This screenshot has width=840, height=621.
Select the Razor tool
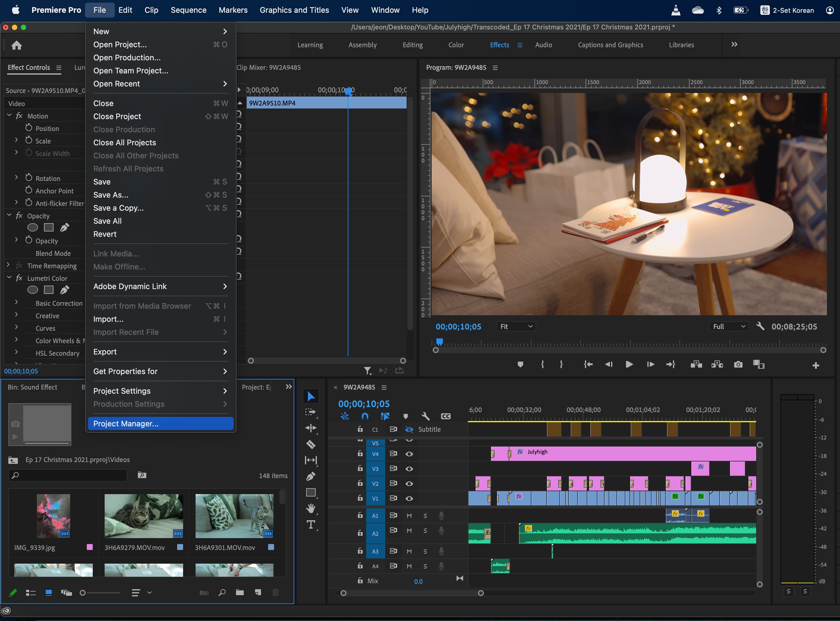311,444
